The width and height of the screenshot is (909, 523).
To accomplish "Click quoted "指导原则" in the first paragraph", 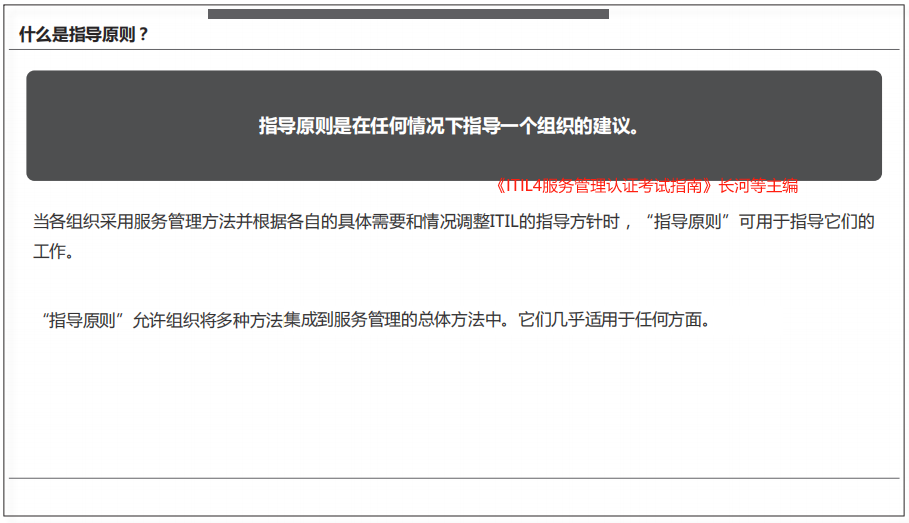I will pos(690,222).
